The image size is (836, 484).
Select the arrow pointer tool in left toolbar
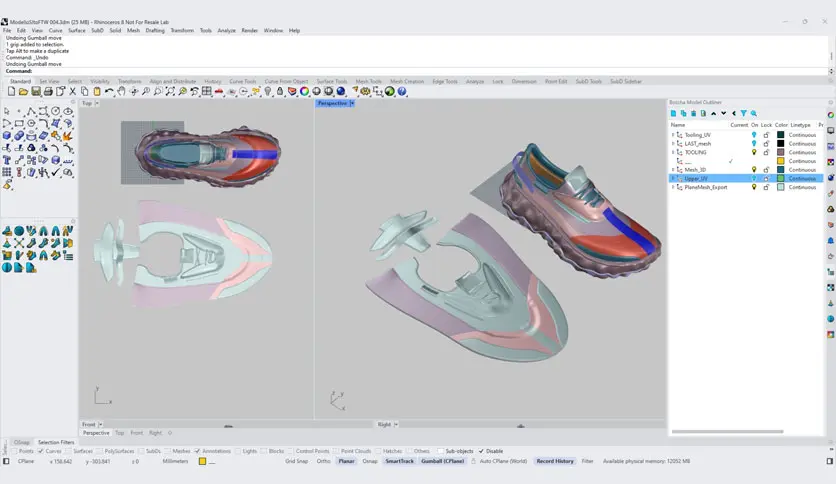(7, 111)
